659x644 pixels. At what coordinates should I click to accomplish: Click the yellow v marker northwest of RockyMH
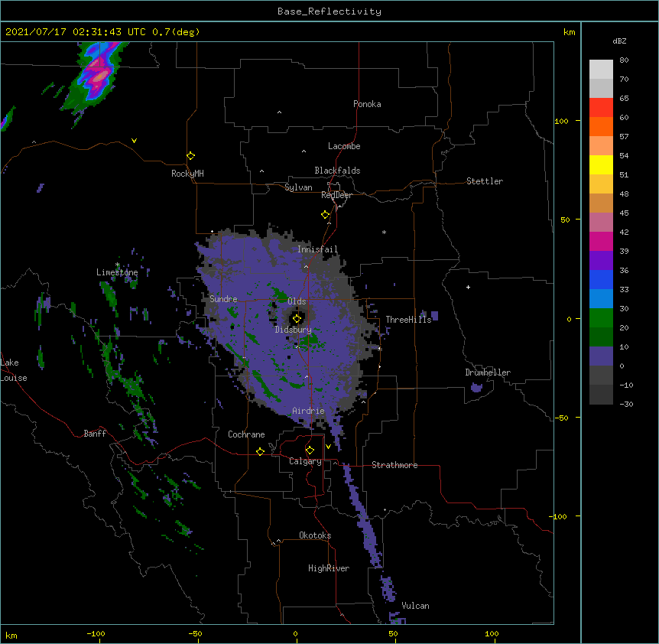[x=134, y=141]
